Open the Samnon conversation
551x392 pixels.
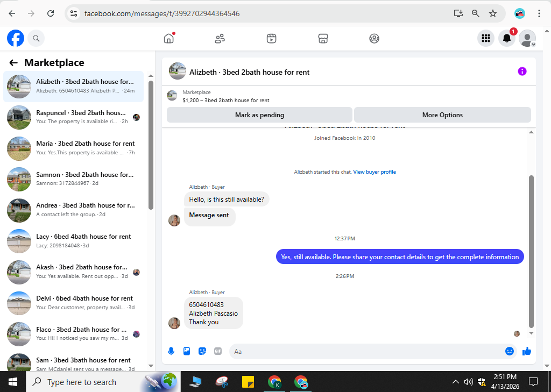[73, 179]
